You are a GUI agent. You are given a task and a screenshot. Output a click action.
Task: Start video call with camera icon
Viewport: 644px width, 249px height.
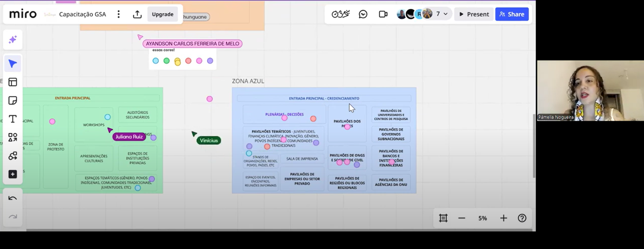[383, 14]
